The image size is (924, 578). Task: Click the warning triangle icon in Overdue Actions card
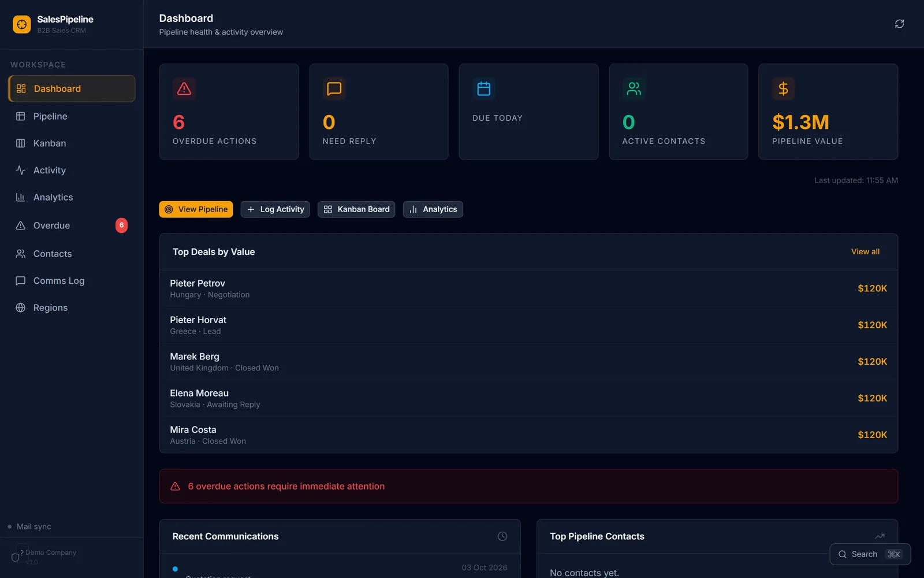pos(184,88)
